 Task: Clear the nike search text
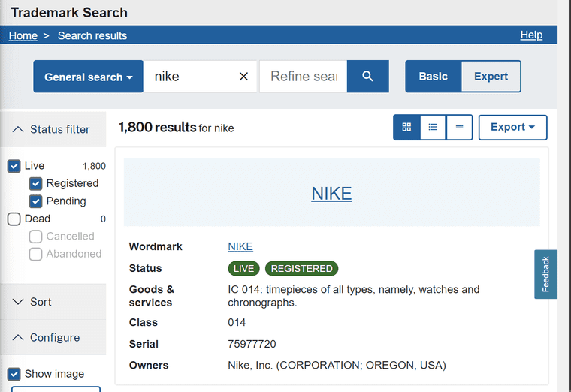(x=243, y=77)
